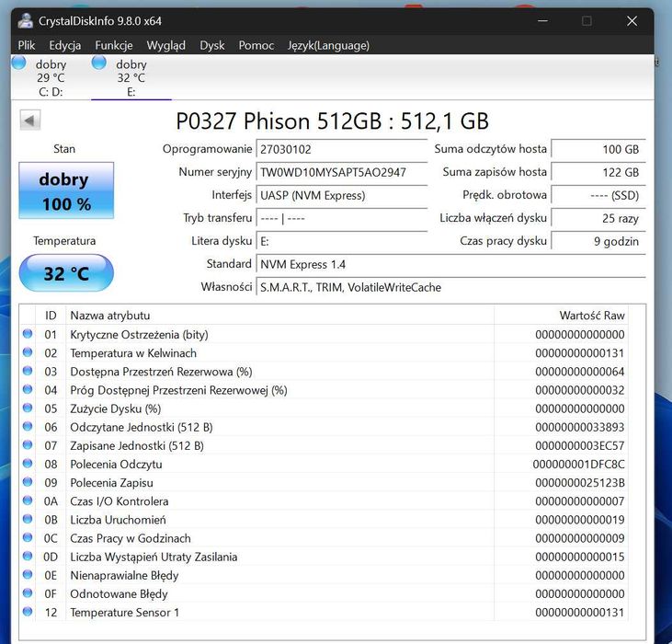Click the Nazwa atrybutu column header

279,316
